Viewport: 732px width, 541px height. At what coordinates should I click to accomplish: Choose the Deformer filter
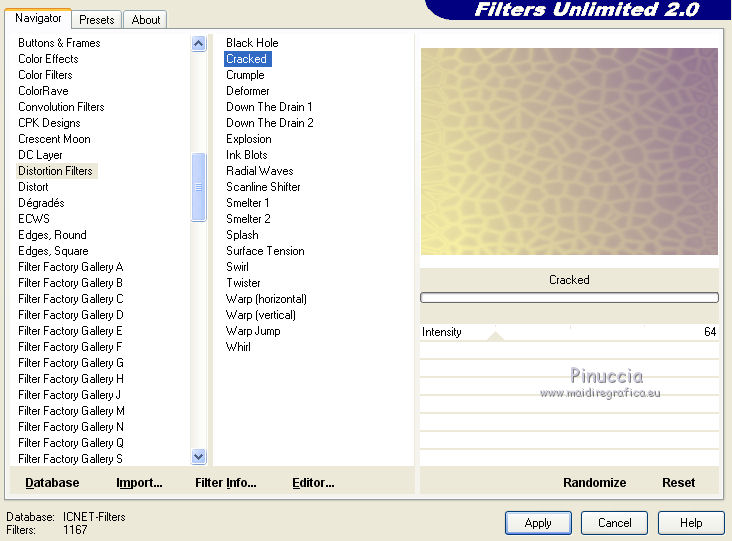[247, 91]
